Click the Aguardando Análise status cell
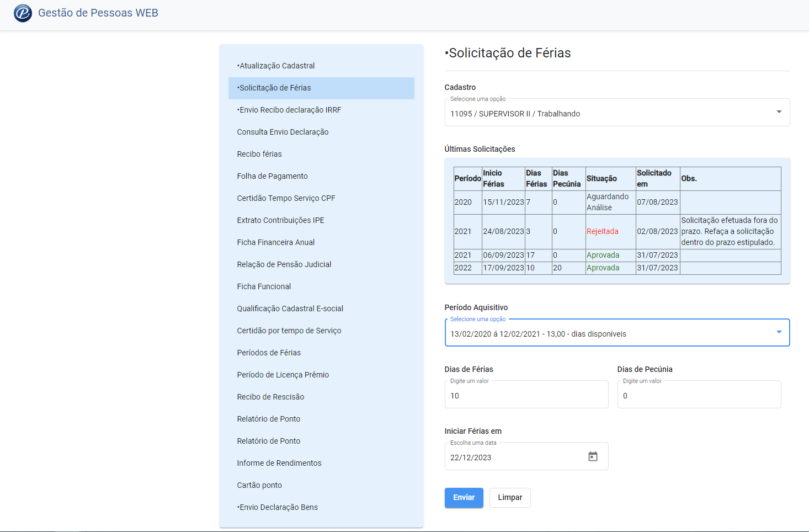 (x=610, y=202)
